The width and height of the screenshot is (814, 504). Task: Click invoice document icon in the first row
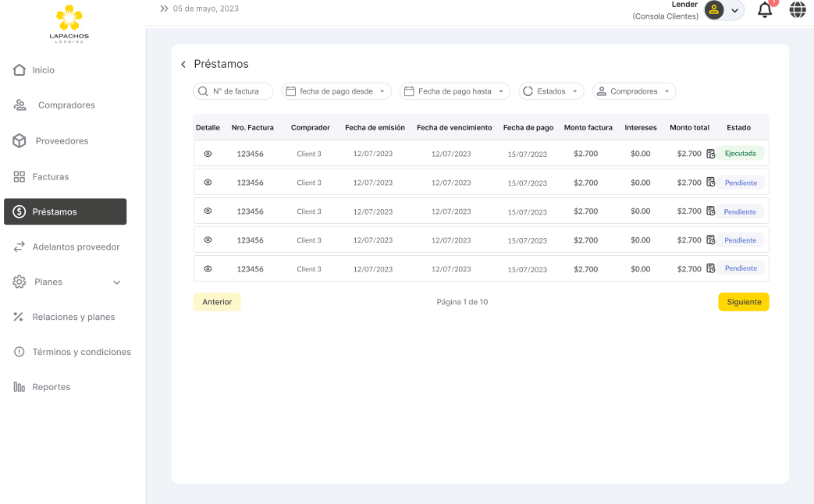click(710, 154)
